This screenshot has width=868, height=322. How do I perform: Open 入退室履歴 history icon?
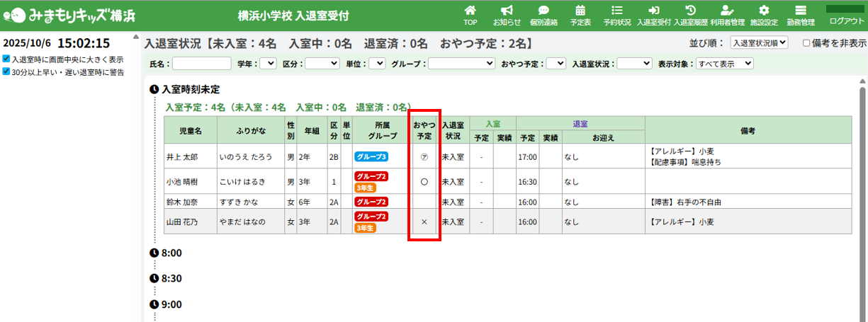(690, 11)
